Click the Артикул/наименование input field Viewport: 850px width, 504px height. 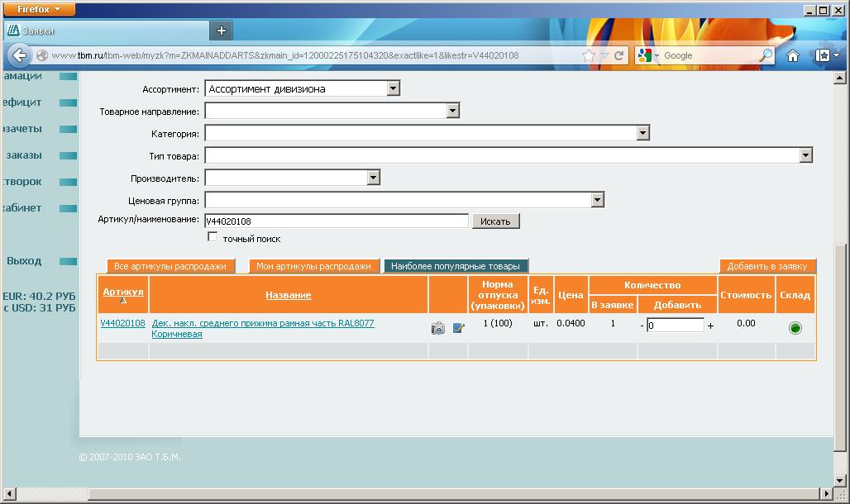point(337,221)
